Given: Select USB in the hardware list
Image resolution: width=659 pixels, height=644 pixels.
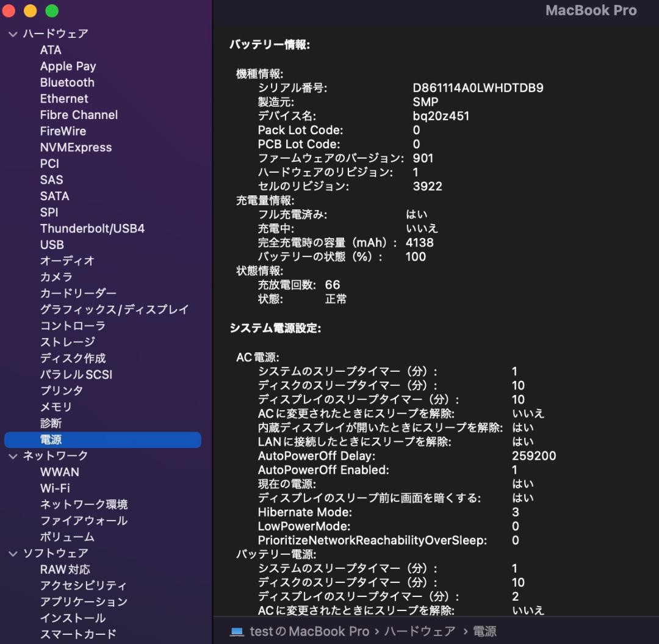Looking at the screenshot, I should coord(51,244).
